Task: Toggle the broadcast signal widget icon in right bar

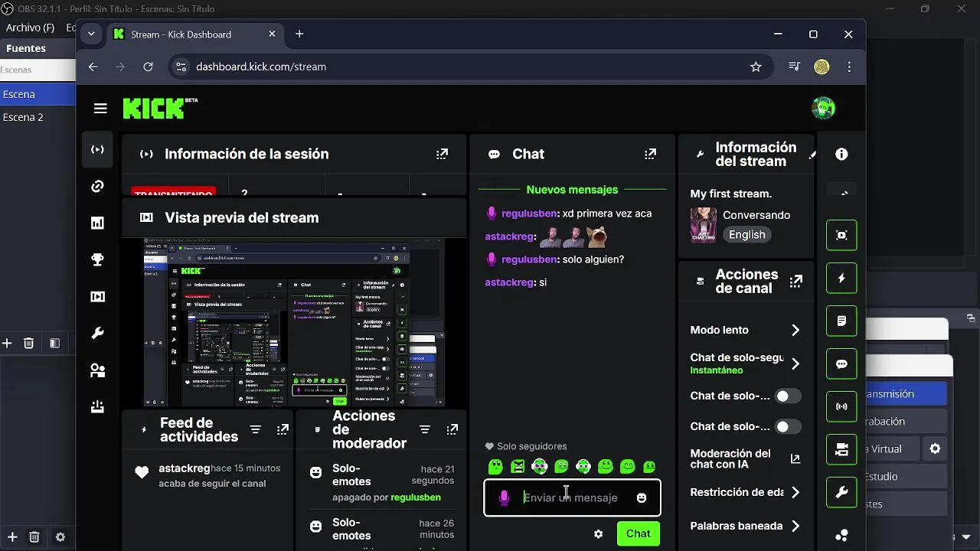Action: tap(841, 406)
